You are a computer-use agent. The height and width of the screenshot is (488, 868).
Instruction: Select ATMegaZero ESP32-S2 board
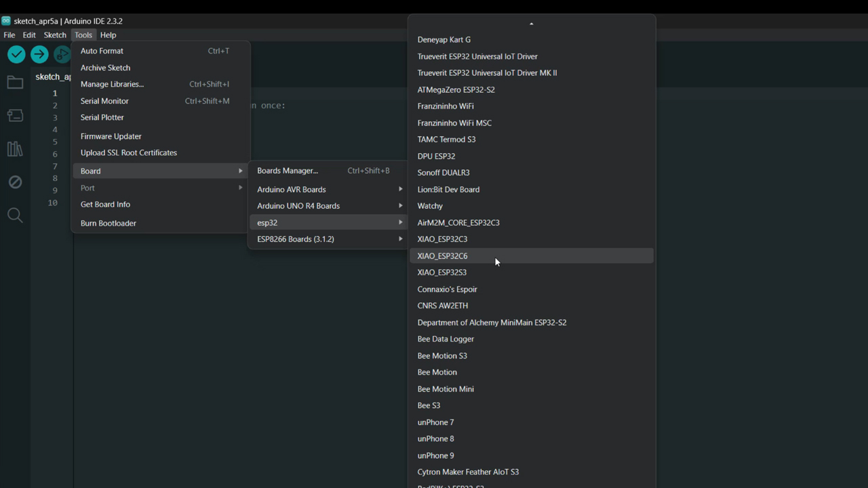tap(532, 89)
